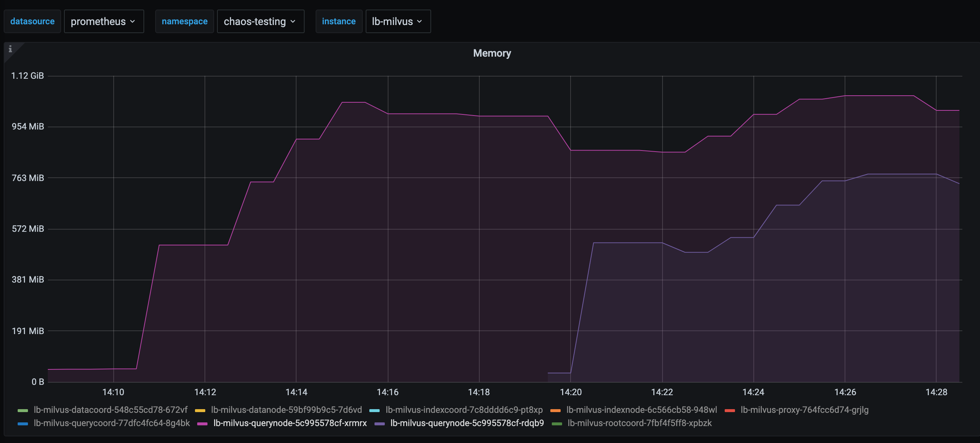Screen dimensions: 980x443
Task: Toggle lb-milvus-querynode-5c995578cf-rdqb9 series visibility
Action: click(x=467, y=423)
